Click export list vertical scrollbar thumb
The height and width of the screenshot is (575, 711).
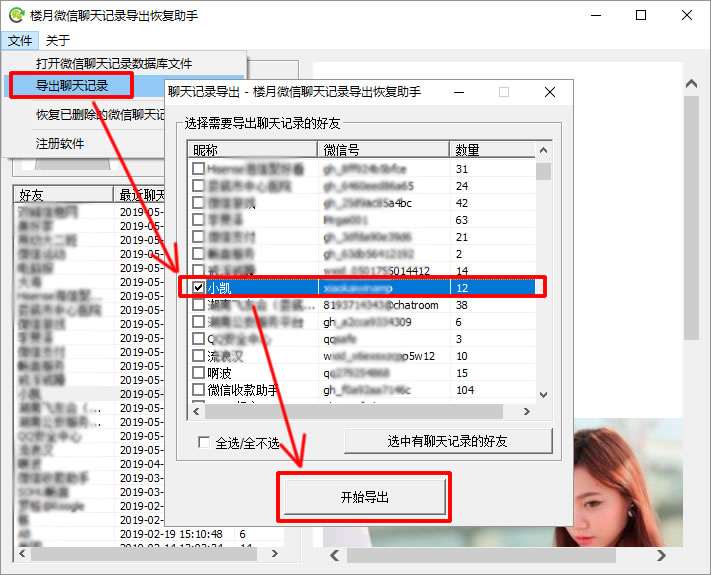coord(544,171)
